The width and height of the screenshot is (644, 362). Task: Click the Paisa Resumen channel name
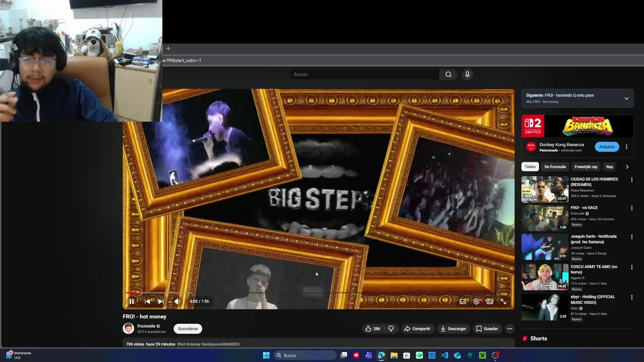point(582,191)
